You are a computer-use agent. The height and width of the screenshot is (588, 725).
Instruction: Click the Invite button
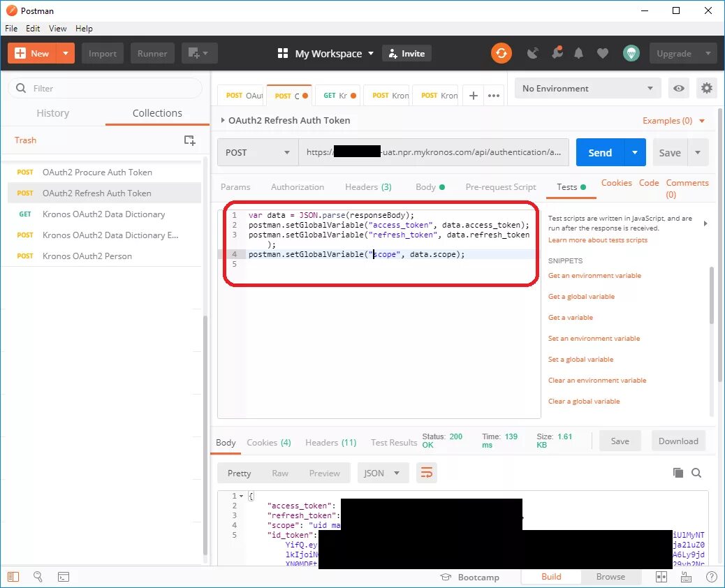[x=407, y=53]
